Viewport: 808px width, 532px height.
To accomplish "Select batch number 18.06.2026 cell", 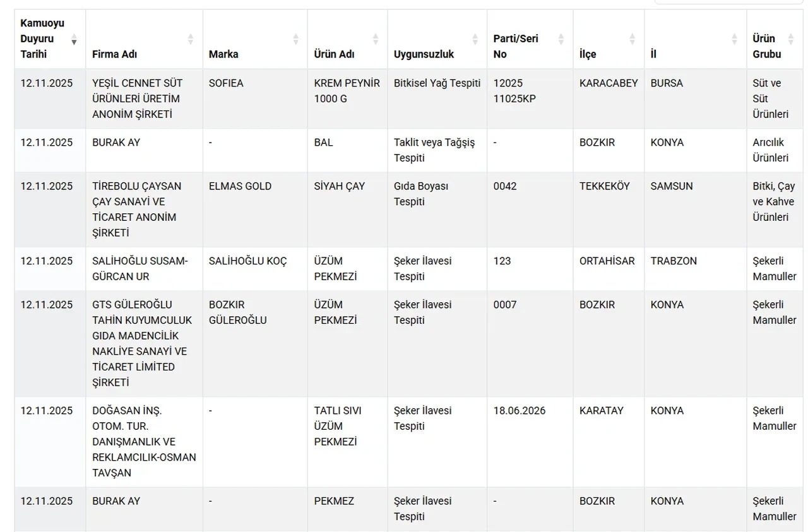I will coord(519,411).
